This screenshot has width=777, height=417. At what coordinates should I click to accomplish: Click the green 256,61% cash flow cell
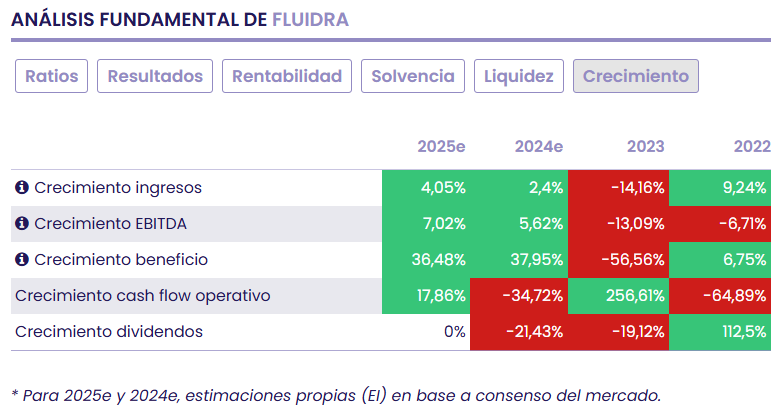click(x=618, y=296)
